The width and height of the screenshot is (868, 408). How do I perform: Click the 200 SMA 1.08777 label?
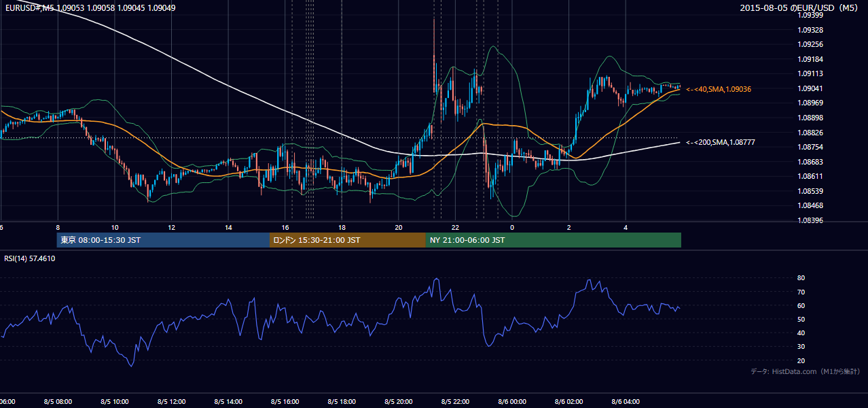coord(721,142)
